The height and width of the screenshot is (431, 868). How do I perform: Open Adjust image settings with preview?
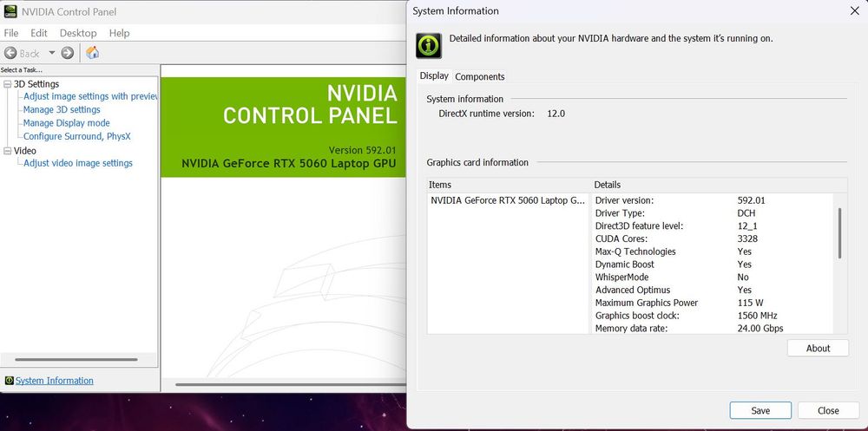coord(90,96)
